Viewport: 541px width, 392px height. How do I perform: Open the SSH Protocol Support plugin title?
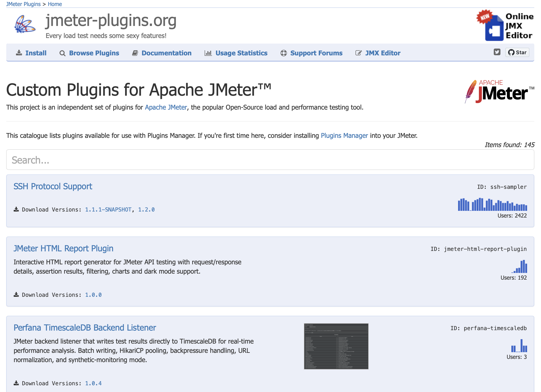click(x=53, y=186)
